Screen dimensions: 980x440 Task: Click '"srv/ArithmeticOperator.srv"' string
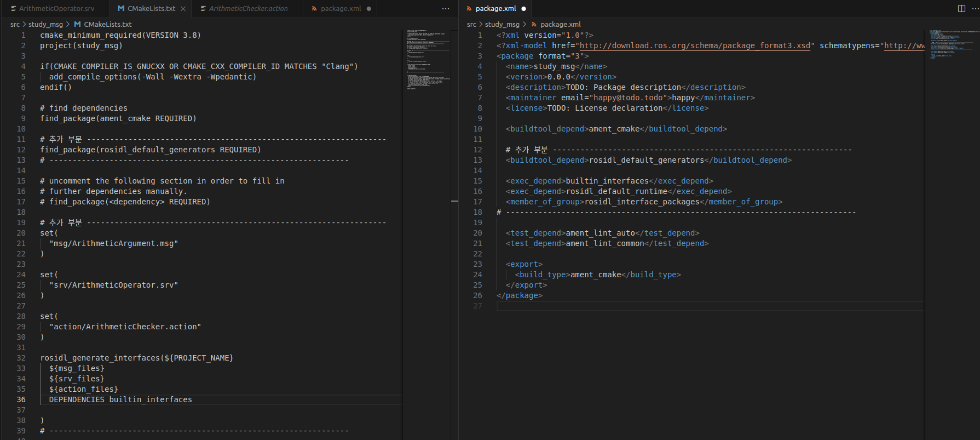coord(113,285)
